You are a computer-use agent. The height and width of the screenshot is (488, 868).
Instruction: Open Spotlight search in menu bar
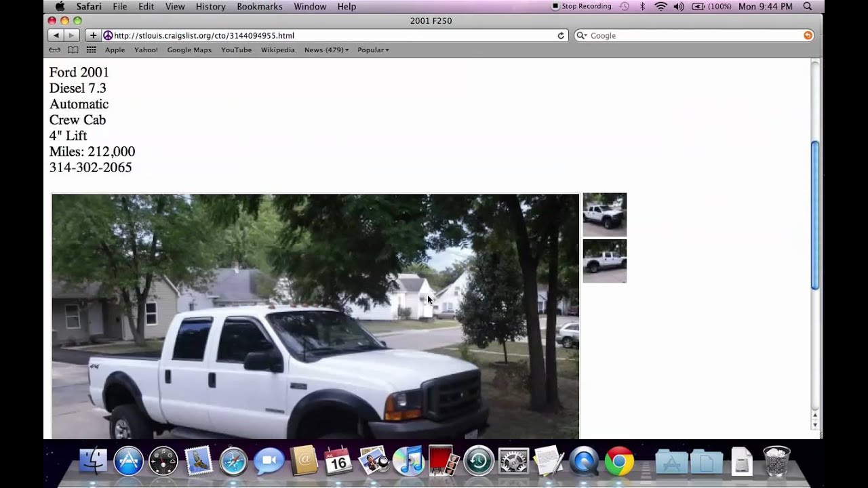[x=808, y=6]
